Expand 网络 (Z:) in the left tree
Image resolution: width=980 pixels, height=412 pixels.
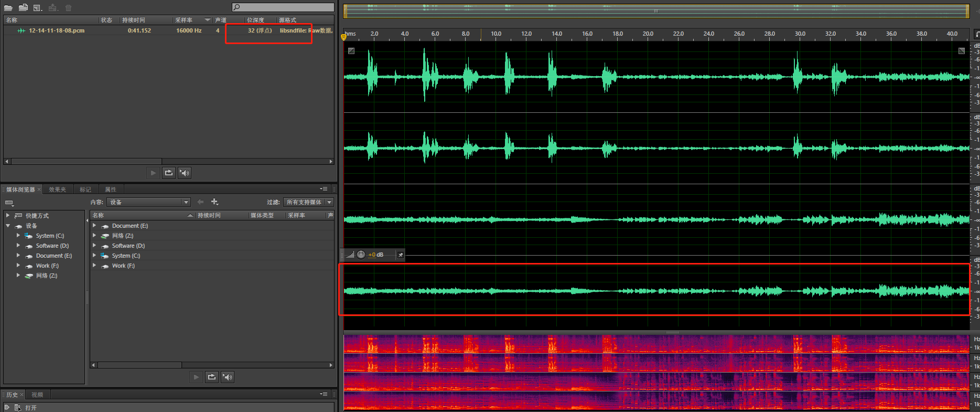(x=18, y=276)
